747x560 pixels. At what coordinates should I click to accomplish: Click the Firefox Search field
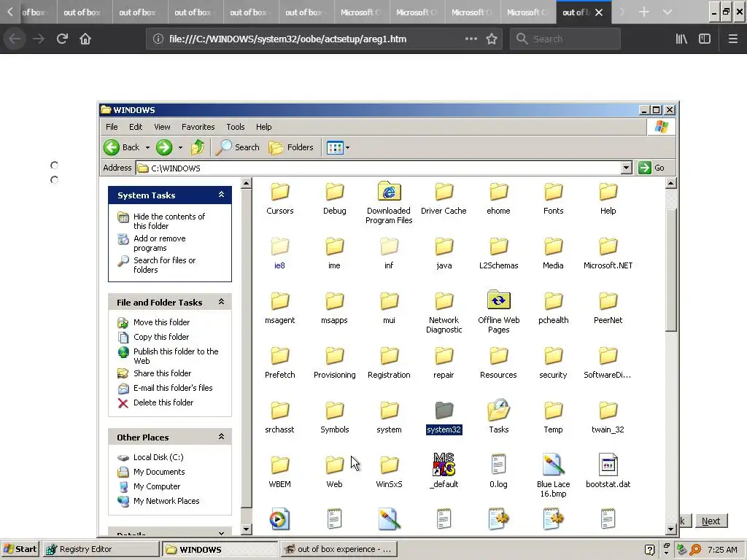coord(565,39)
